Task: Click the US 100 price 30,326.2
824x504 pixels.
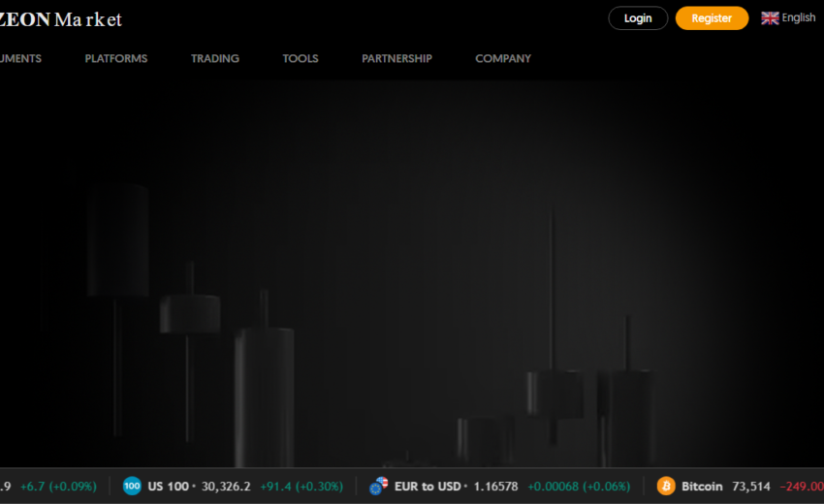Action: point(226,487)
